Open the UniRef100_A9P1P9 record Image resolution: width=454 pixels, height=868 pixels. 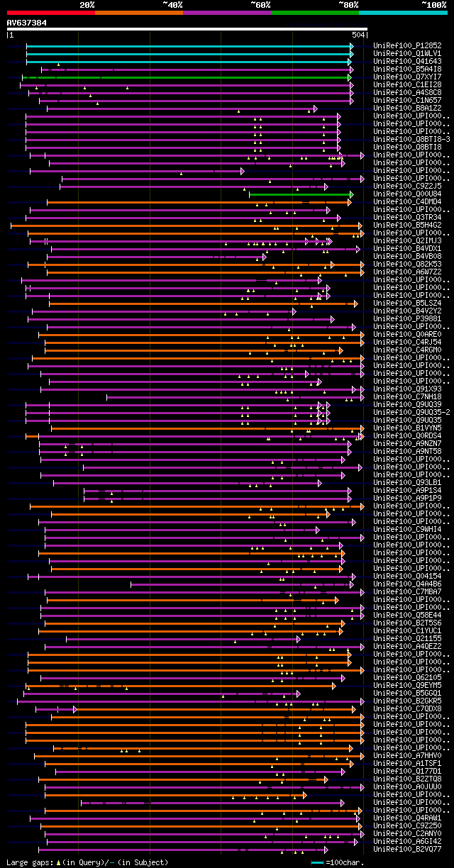pyautogui.click(x=408, y=498)
